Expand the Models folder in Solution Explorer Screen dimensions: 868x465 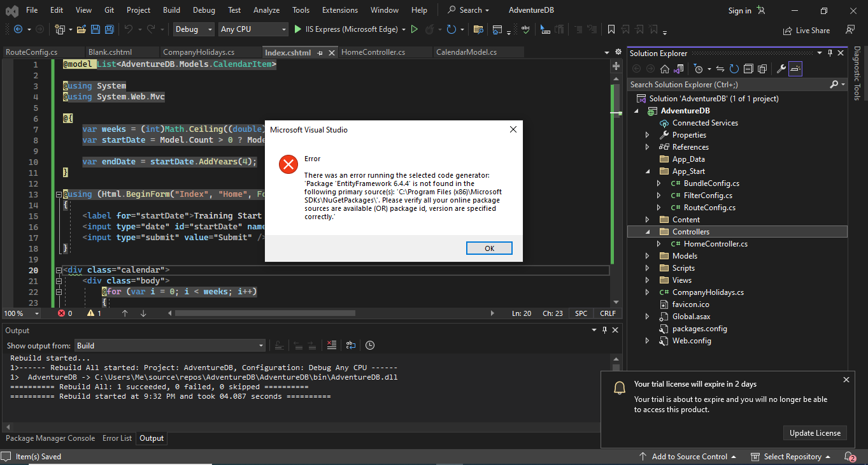(x=648, y=256)
